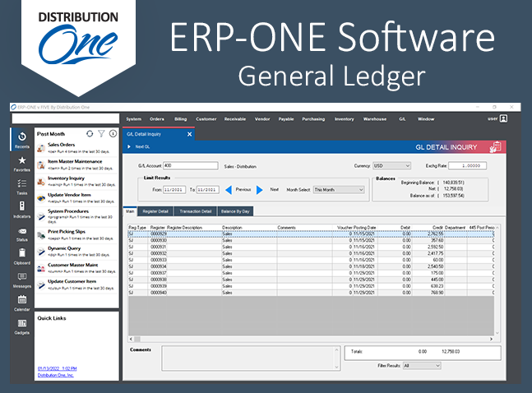The width and height of the screenshot is (532, 393).
Task: Click the refresh icon beside Past Month
Action: [x=90, y=134]
